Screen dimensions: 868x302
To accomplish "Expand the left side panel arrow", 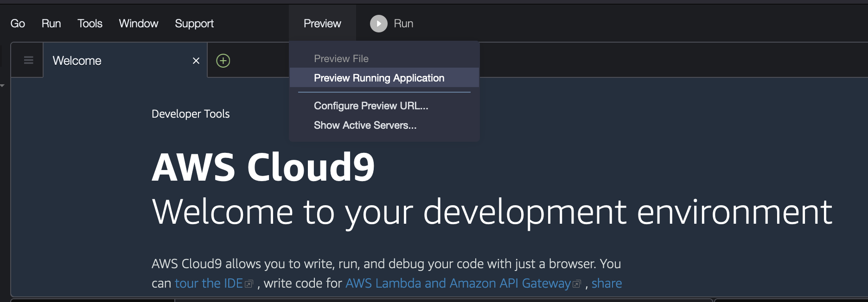I will tap(2, 85).
